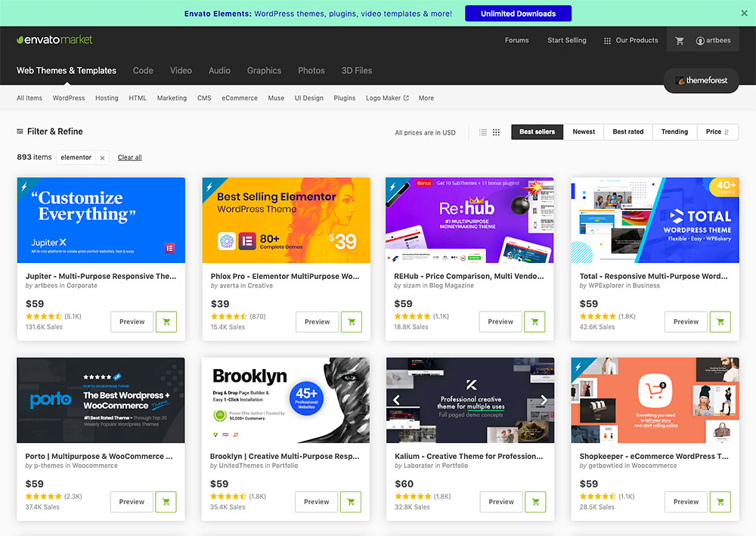This screenshot has width=756, height=536.
Task: Preview the Total theme
Action: 686,322
